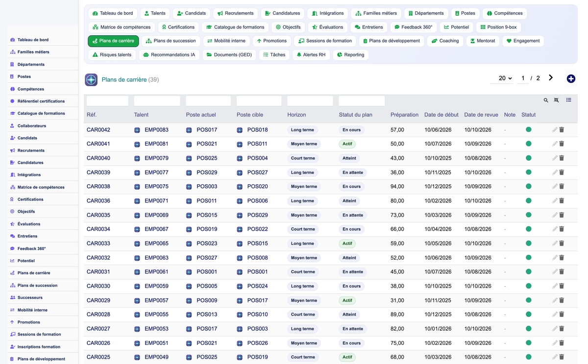The width and height of the screenshot is (588, 364).
Task: Open the Alertes RH tab
Action: tap(311, 55)
